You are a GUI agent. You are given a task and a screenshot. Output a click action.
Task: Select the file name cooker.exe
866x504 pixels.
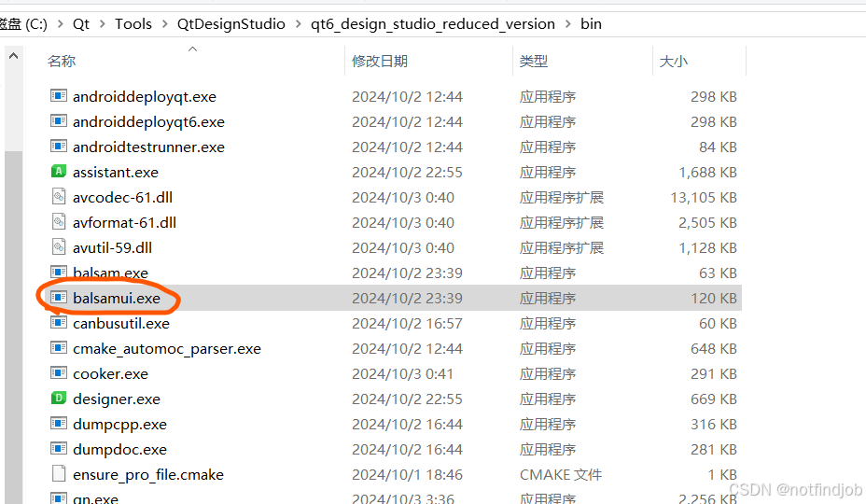click(110, 374)
